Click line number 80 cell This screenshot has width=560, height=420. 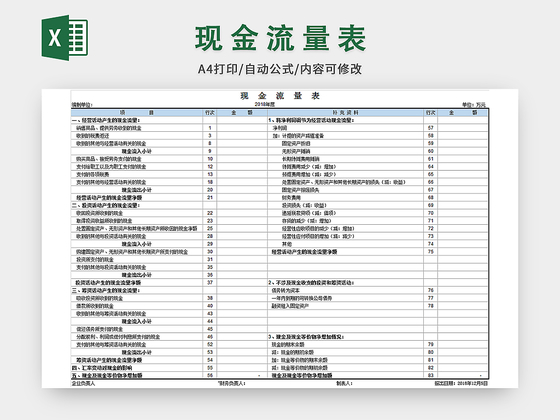(x=430, y=352)
